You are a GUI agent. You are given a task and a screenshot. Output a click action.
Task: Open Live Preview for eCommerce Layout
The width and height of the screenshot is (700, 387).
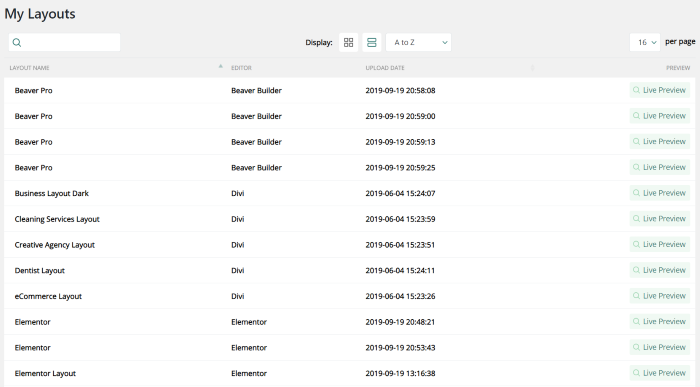[660, 296]
